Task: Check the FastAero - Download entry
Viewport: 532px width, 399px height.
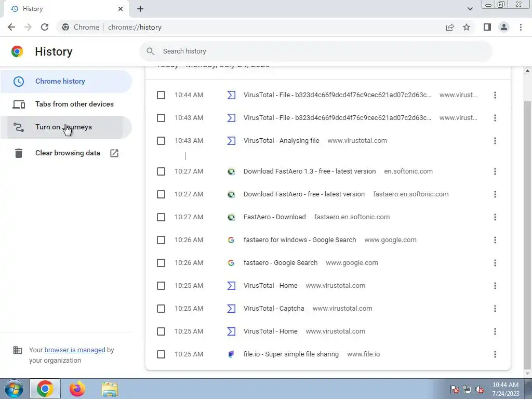Action: (x=161, y=217)
